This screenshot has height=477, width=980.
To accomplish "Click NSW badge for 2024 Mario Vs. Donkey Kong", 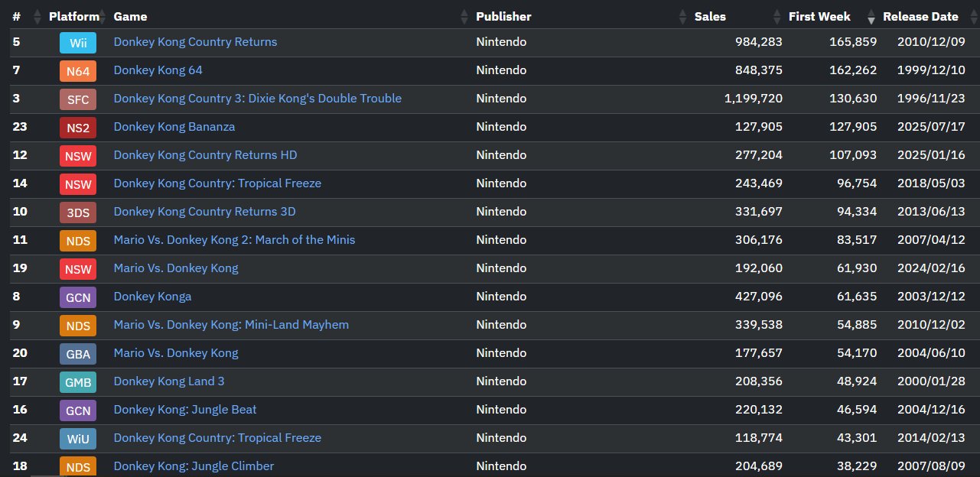I will pos(78,269).
